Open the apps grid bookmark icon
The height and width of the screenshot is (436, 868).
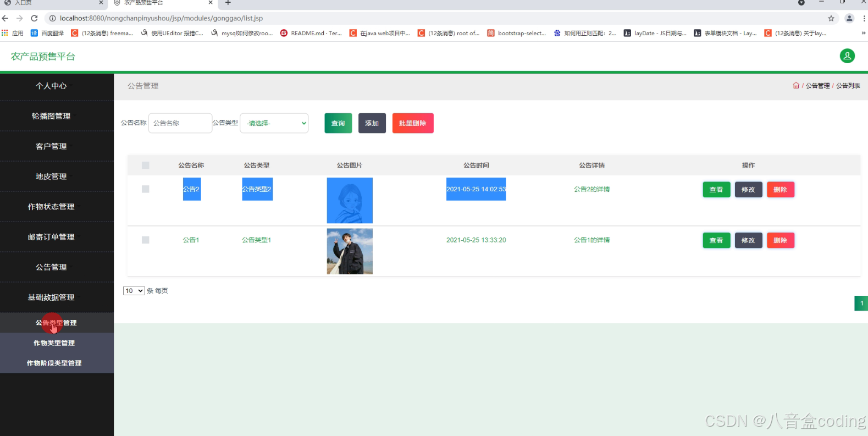pyautogui.click(x=5, y=33)
